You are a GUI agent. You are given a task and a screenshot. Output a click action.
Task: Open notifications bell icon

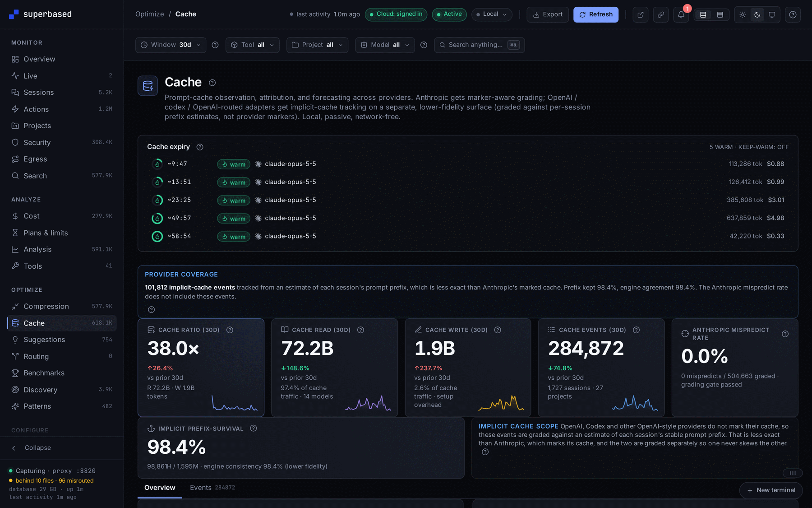pos(681,14)
